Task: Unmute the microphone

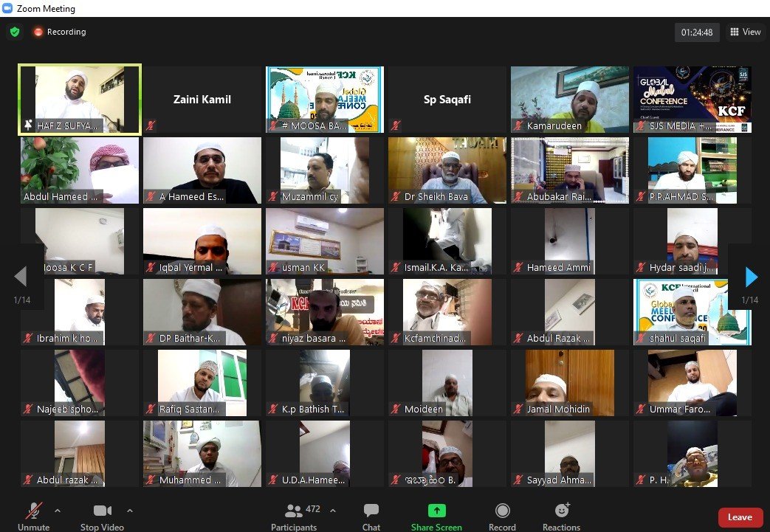Action: 33,511
